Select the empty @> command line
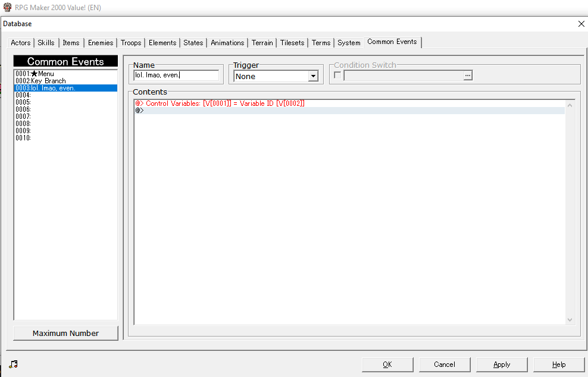 point(349,111)
